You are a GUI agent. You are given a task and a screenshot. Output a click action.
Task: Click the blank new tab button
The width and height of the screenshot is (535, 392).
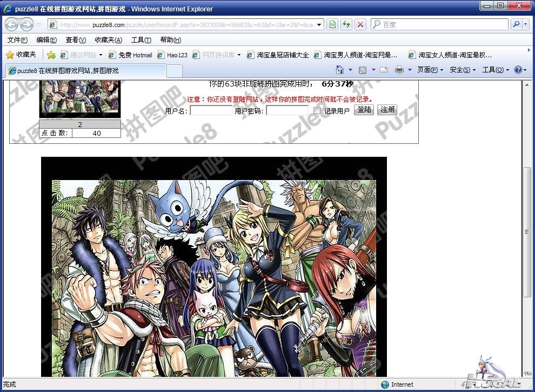click(175, 71)
